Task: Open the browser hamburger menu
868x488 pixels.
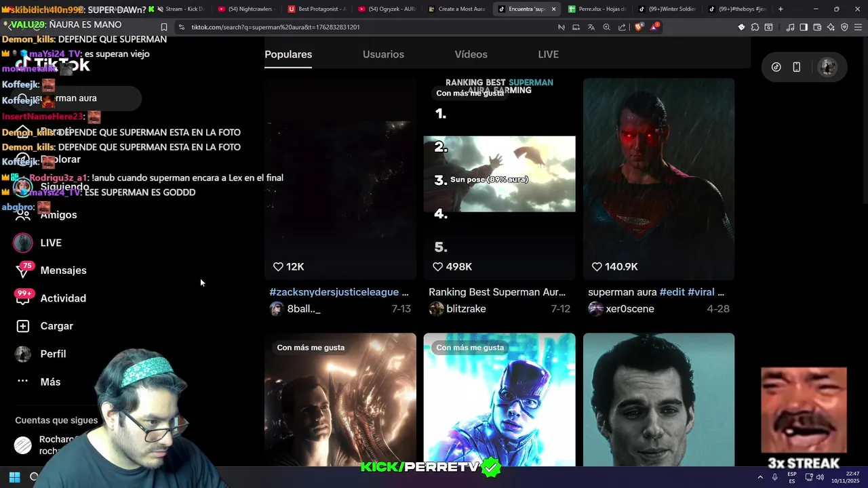Action: coord(858,27)
